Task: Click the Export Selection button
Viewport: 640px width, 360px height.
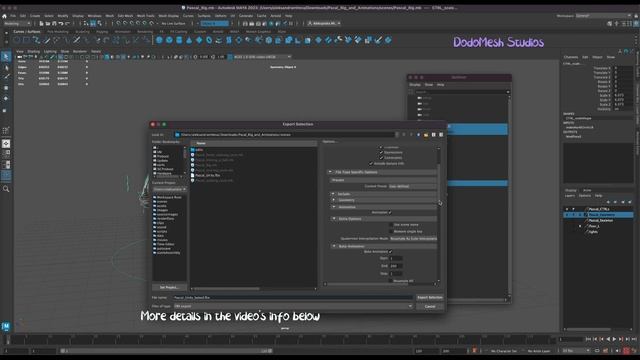Action: pyautogui.click(x=429, y=298)
